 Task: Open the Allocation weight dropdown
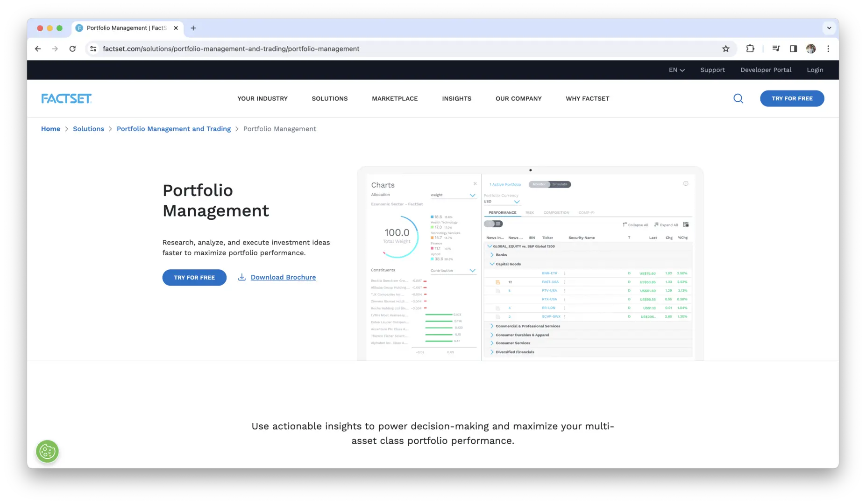pyautogui.click(x=453, y=195)
